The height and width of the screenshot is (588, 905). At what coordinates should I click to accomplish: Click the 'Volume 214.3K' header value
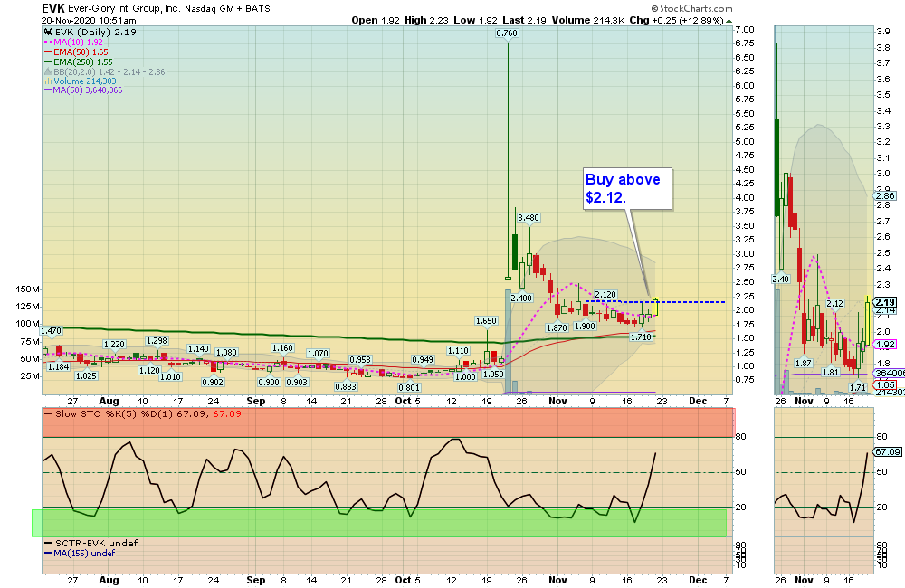click(588, 20)
